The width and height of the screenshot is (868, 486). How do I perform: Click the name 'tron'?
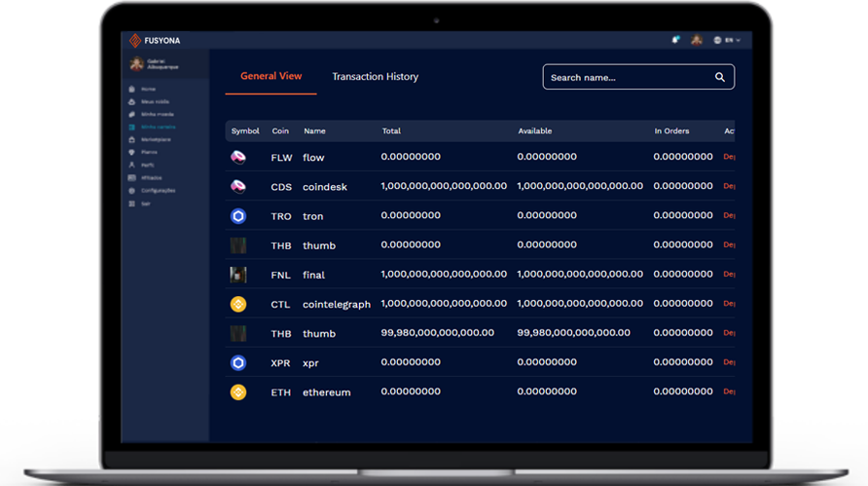[x=312, y=216]
